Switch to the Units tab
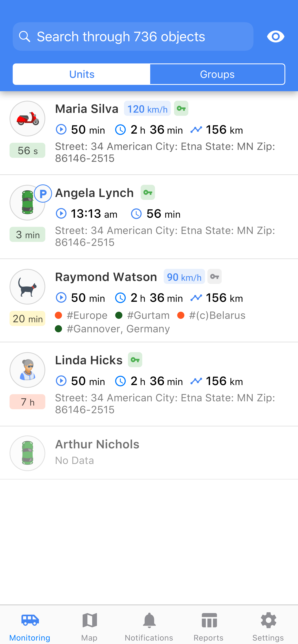 pyautogui.click(x=82, y=74)
